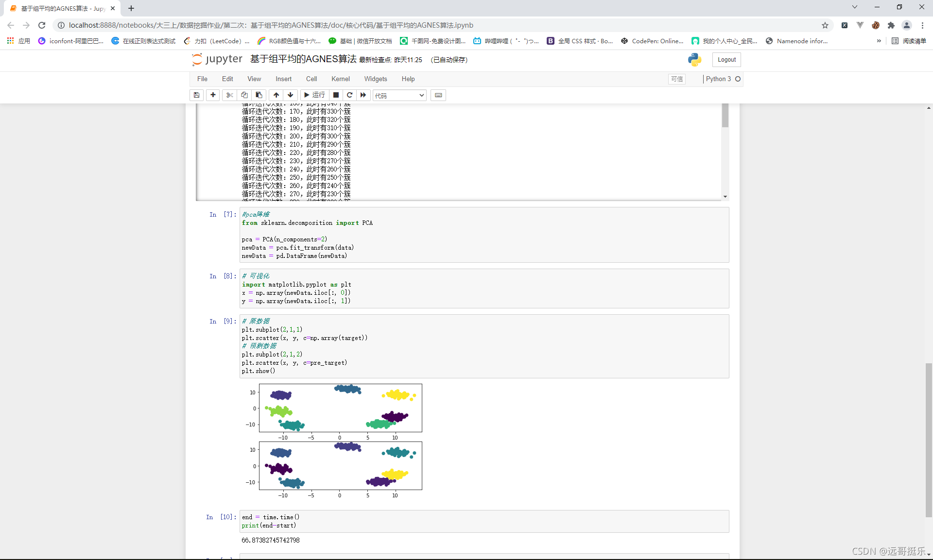Click the Move cell up arrow icon
Image resolution: width=933 pixels, height=560 pixels.
[275, 95]
